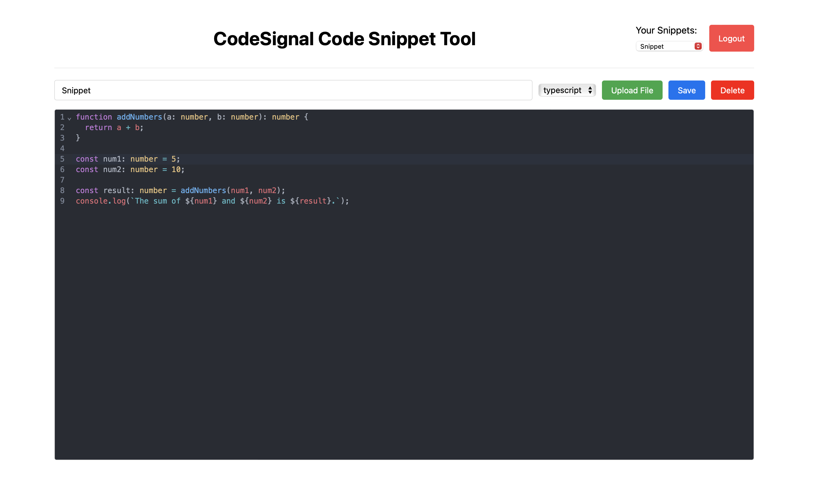This screenshot has height=504, width=830.
Task: Open the typescript language selector
Action: [x=567, y=90]
